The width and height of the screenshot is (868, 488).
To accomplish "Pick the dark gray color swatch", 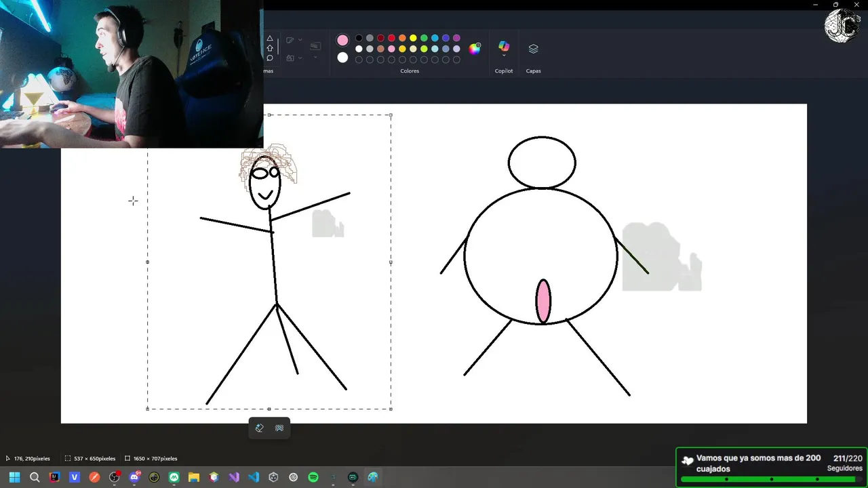I will pyautogui.click(x=370, y=38).
